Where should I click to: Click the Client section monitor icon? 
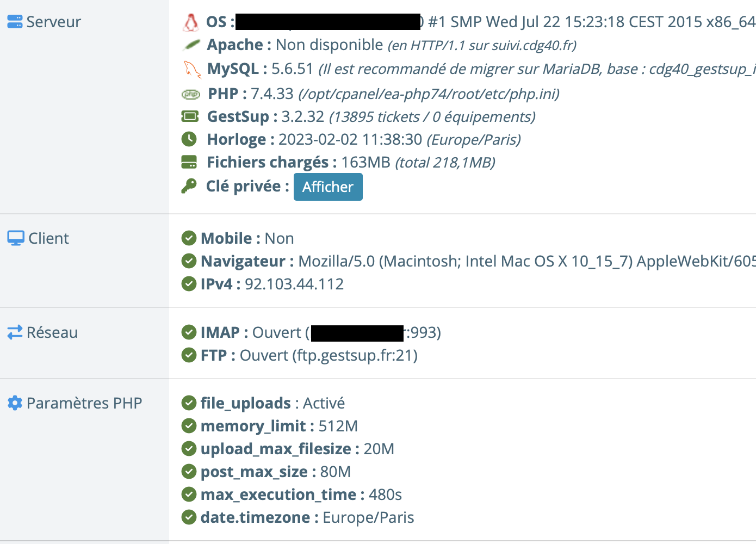(x=16, y=238)
